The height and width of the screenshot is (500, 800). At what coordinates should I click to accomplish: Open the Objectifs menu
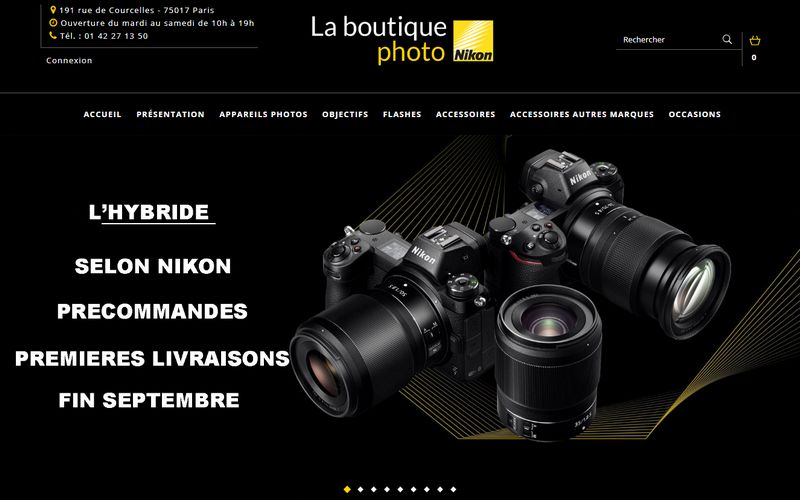345,114
